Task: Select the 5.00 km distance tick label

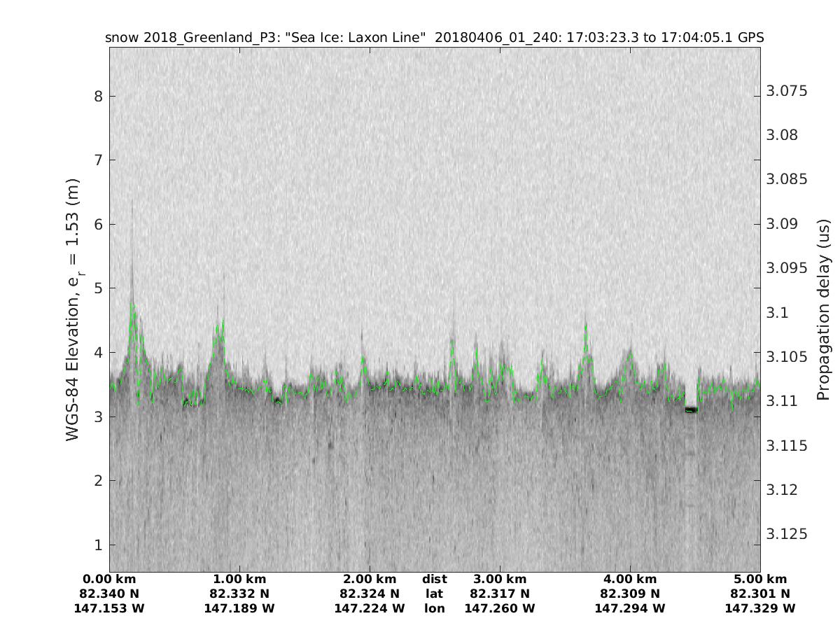Action: click(x=760, y=579)
